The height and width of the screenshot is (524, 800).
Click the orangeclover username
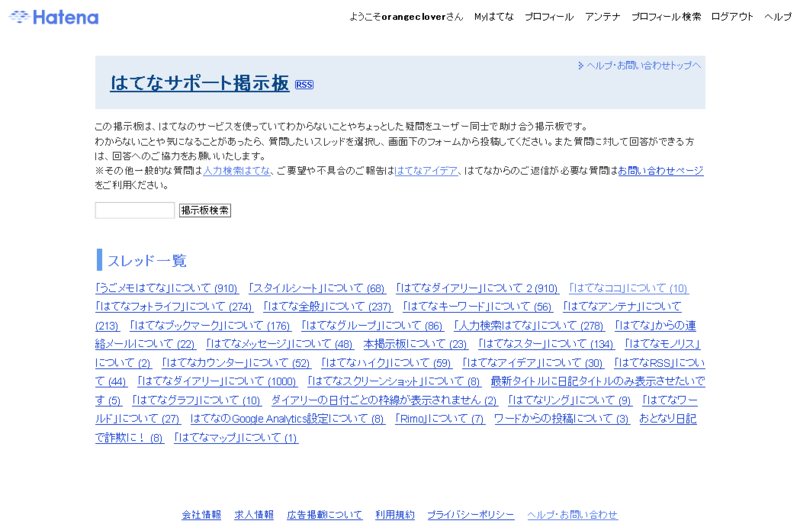point(414,17)
